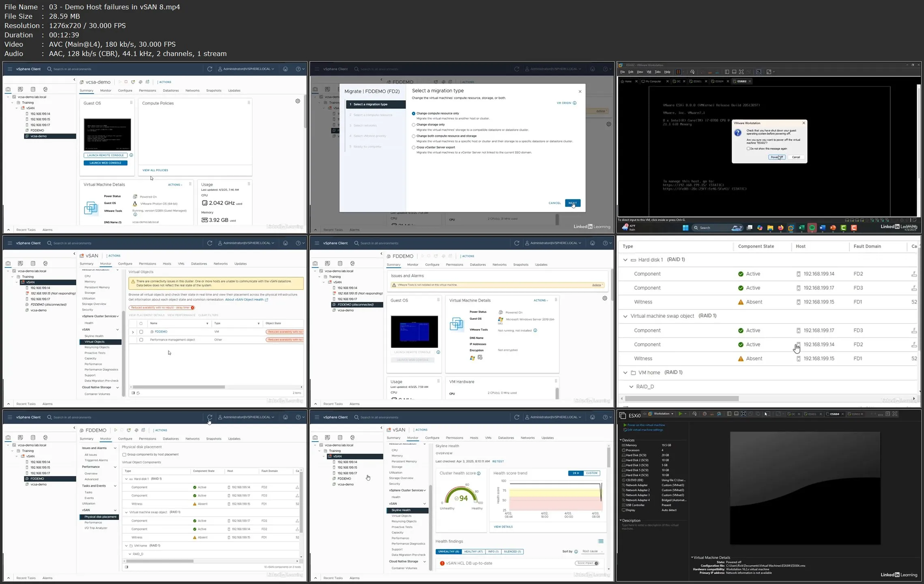Collapse sidebar arrow in the vcsa-demo summary frame
Screen dimensions: 924x584
74,80
